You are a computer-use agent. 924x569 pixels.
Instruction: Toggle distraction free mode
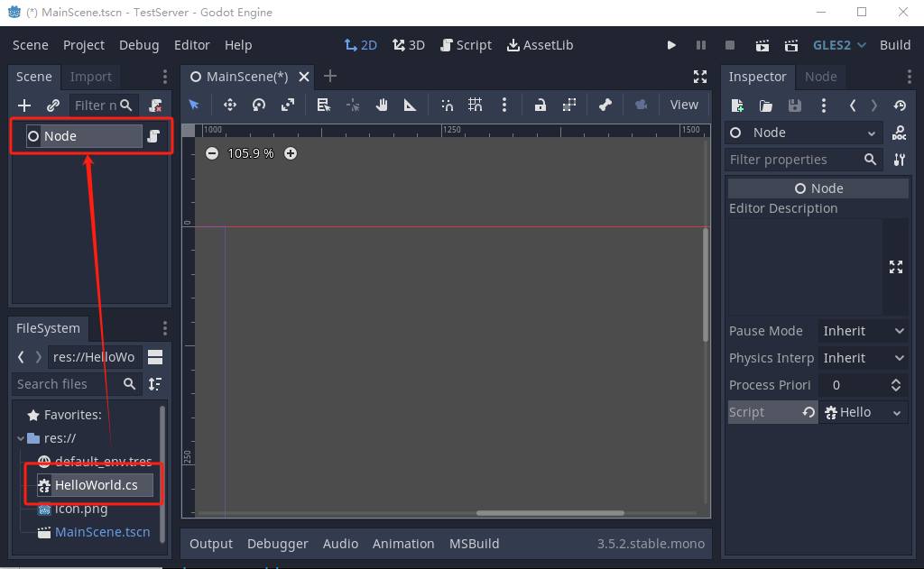pyautogui.click(x=700, y=77)
